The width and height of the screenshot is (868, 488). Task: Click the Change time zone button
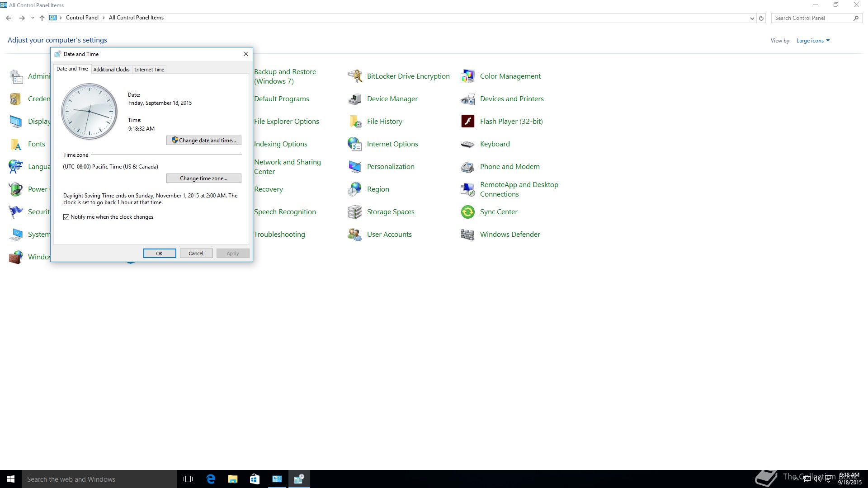[x=204, y=178]
